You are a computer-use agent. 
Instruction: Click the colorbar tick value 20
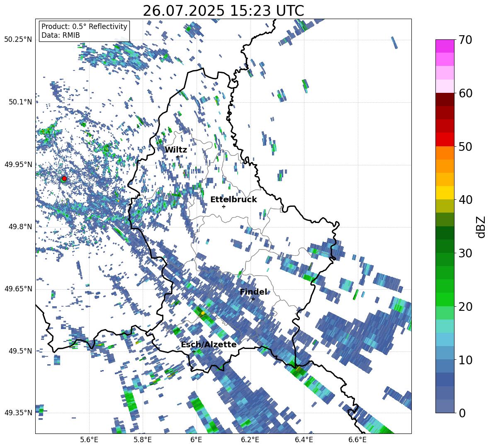[465, 306]
